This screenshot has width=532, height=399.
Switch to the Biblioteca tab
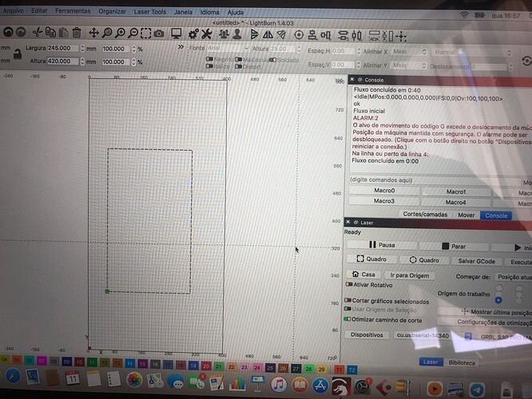pos(462,361)
